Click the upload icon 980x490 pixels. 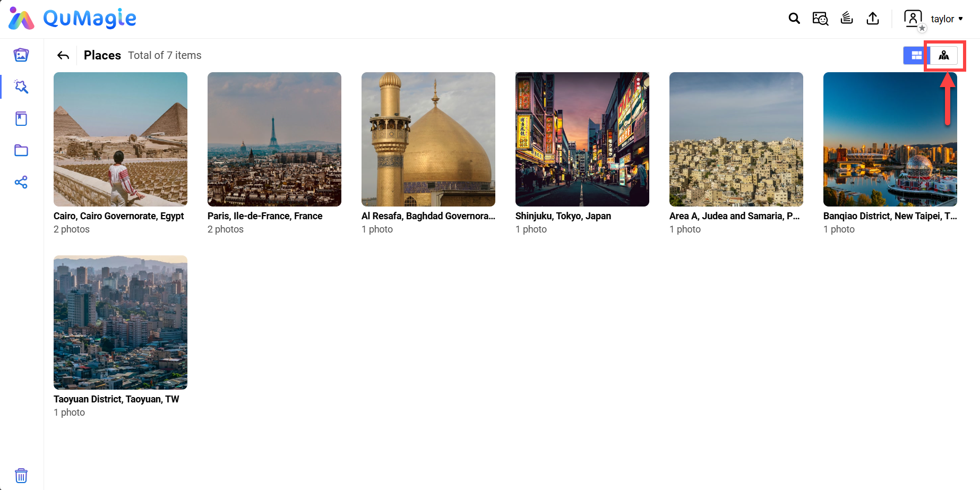point(873,19)
